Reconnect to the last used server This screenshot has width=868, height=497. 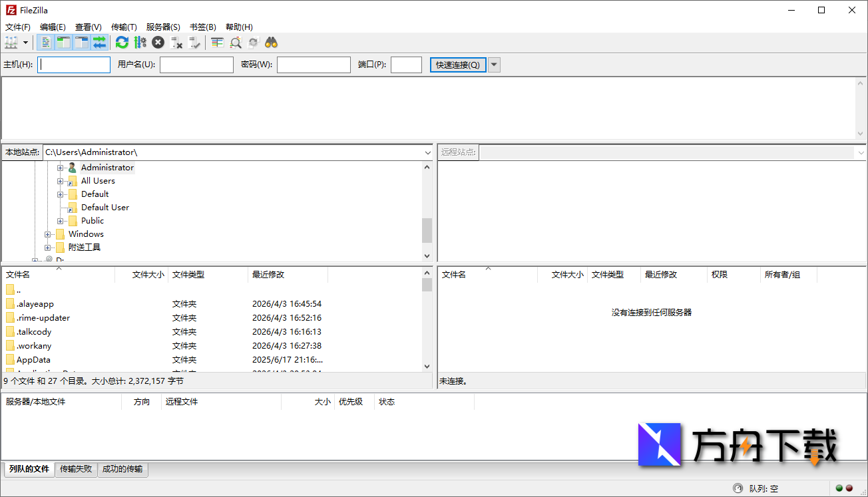[194, 42]
